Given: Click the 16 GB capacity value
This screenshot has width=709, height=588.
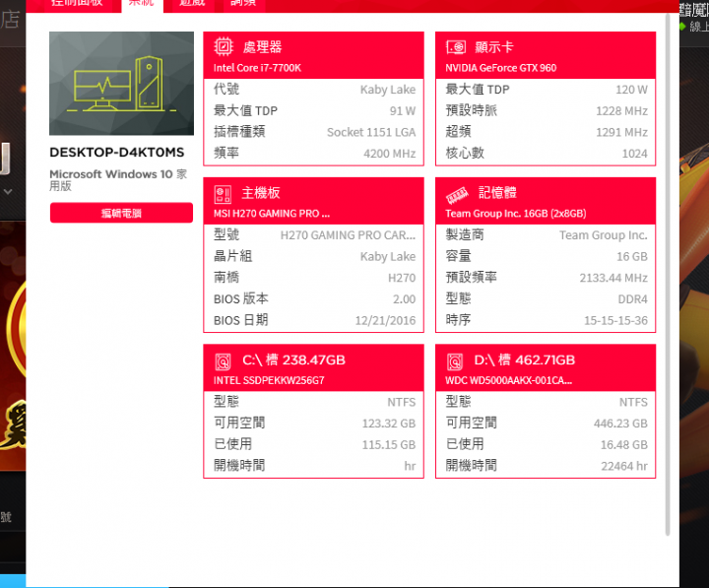Looking at the screenshot, I should (x=632, y=256).
